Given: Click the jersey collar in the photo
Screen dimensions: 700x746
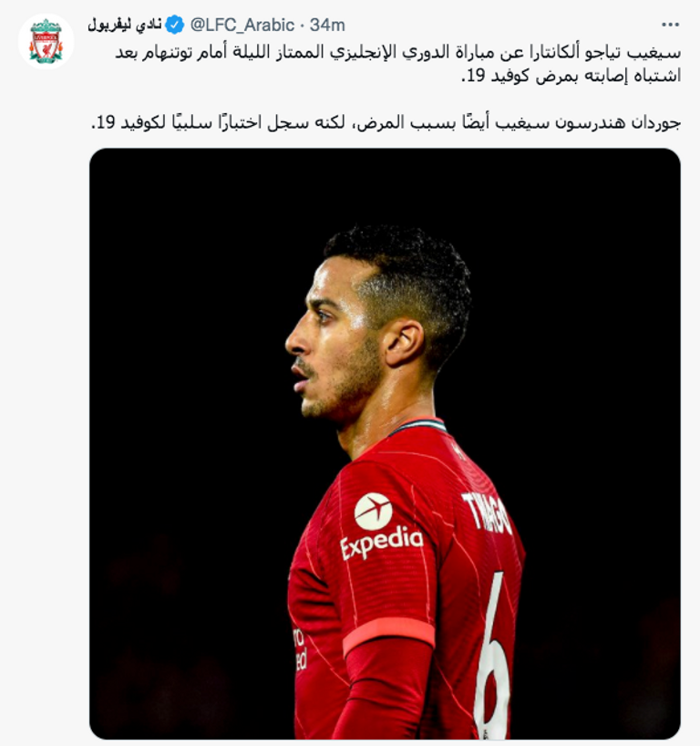Looking at the screenshot, I should (x=418, y=425).
